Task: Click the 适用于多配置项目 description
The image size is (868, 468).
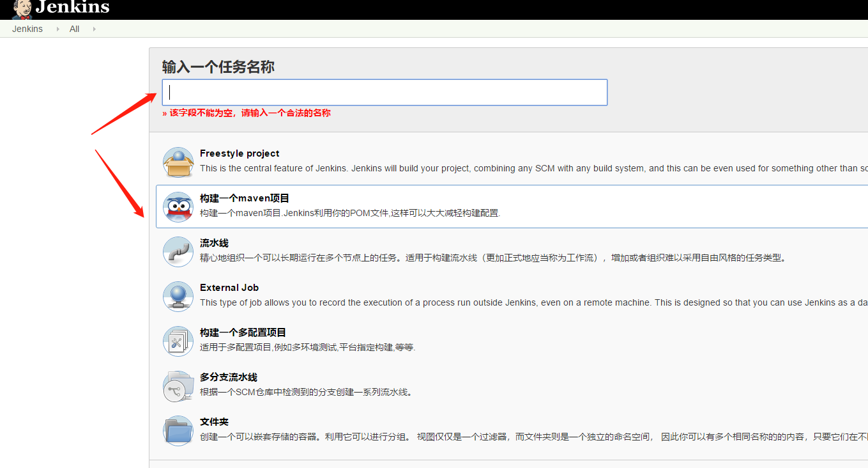Action: tap(308, 347)
